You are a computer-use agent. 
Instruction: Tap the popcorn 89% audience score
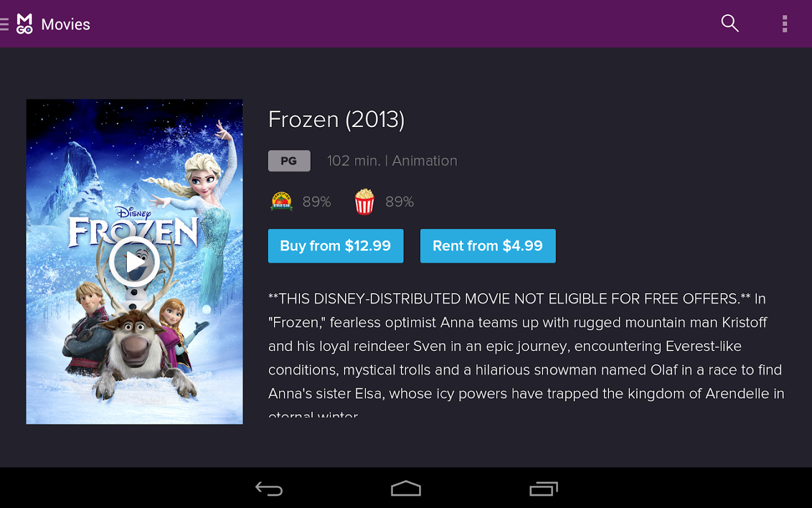(400, 202)
